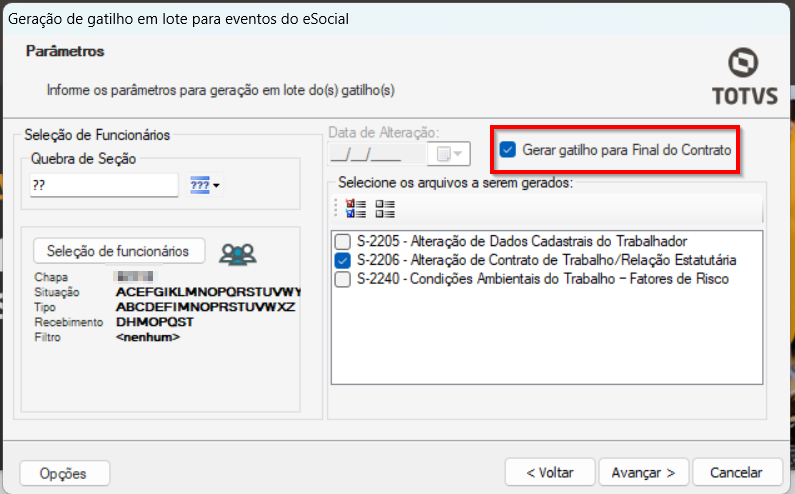Open the Quebra de Seção ??? lookup
The height and width of the screenshot is (494, 795).
point(205,185)
